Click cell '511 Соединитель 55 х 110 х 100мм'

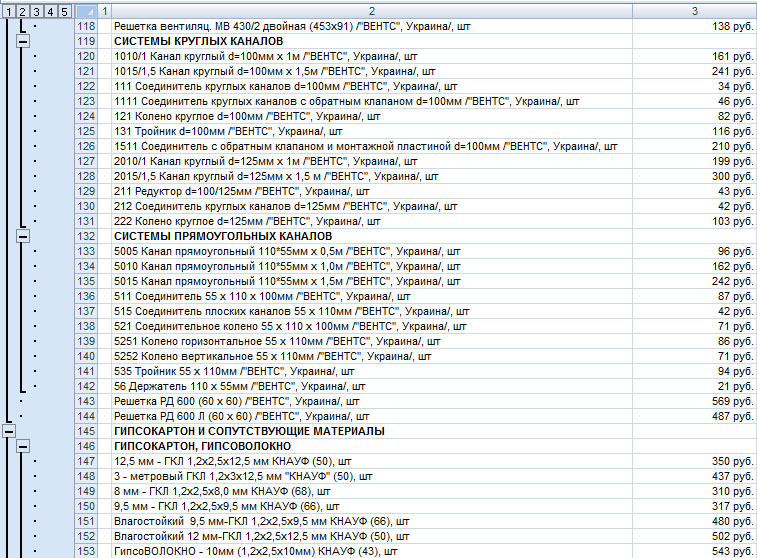click(x=372, y=296)
